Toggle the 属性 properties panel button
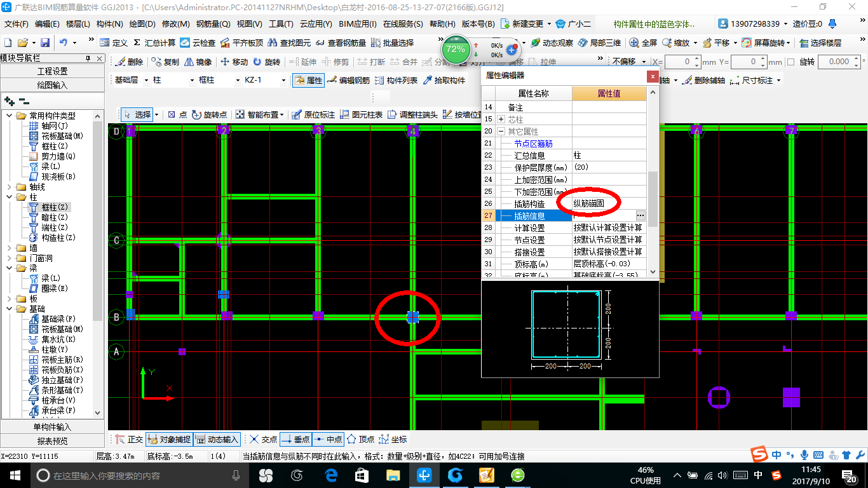This screenshot has width=868, height=488. point(308,80)
